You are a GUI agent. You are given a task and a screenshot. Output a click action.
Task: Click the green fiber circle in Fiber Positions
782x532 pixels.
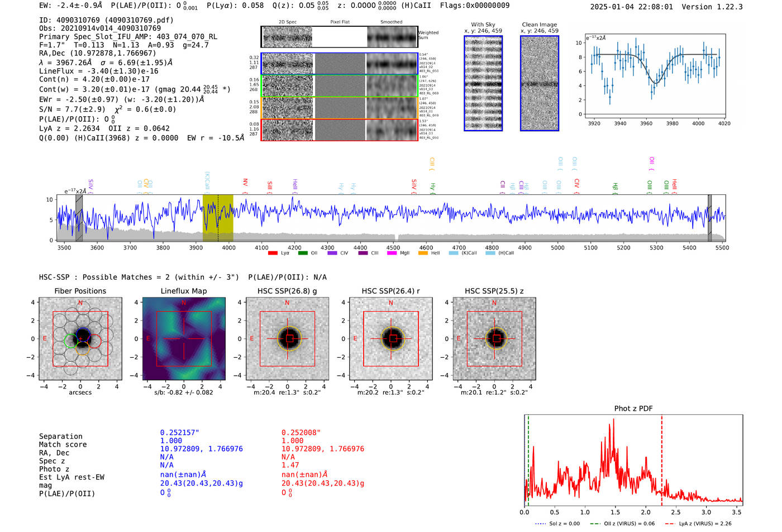point(71,341)
